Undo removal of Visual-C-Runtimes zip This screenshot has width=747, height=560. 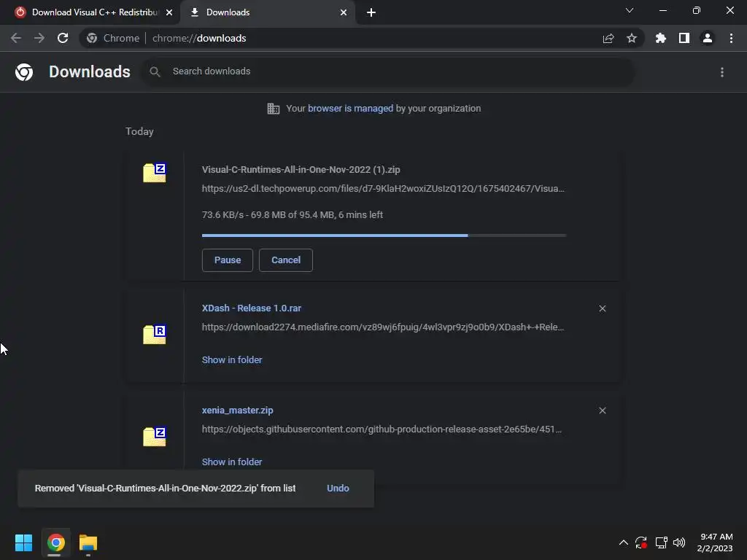point(338,488)
